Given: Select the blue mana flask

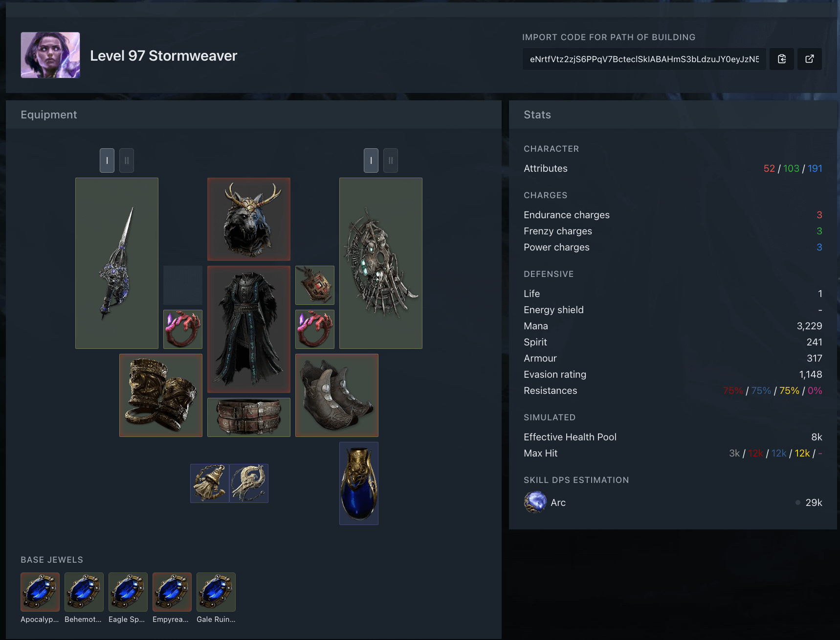Looking at the screenshot, I should coord(358,483).
